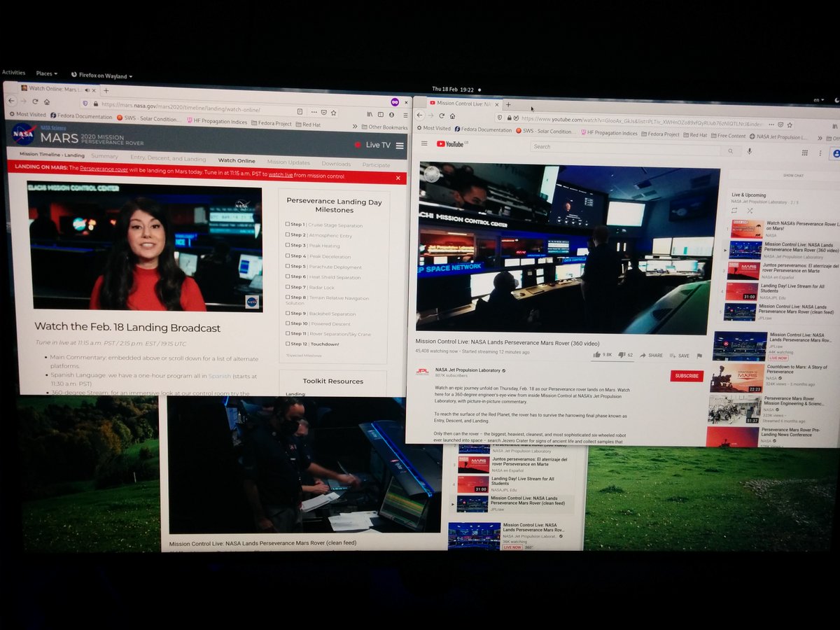Click SHARE under the video

coord(650,356)
